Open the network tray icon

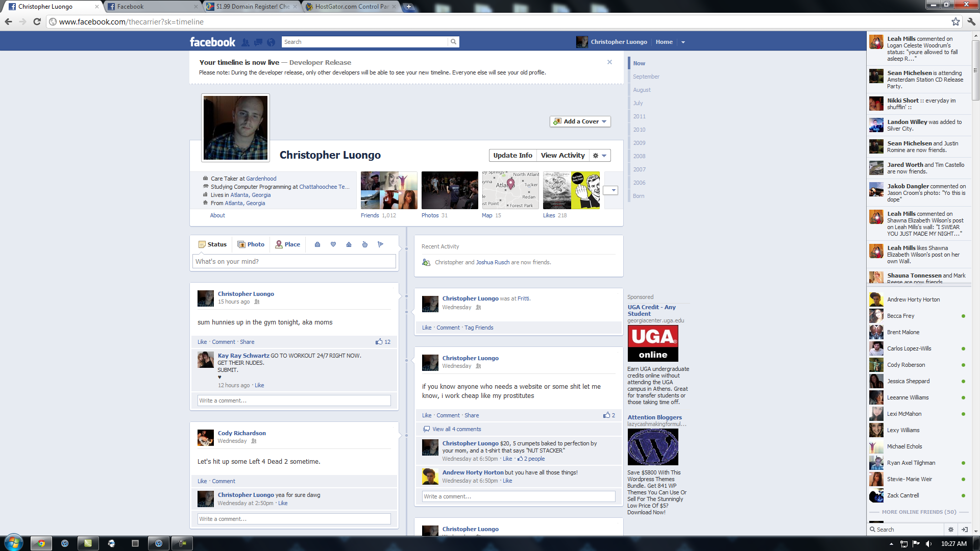904,544
